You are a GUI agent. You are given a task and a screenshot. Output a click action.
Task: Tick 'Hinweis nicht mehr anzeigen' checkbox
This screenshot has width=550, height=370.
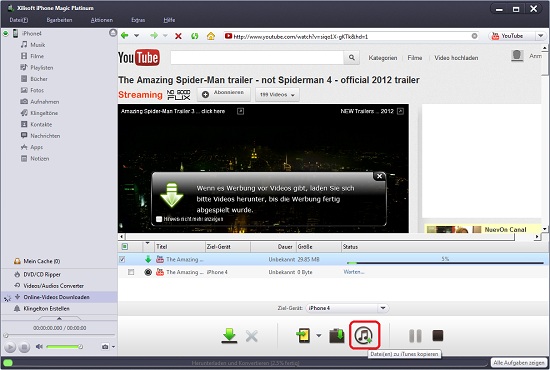tap(159, 219)
